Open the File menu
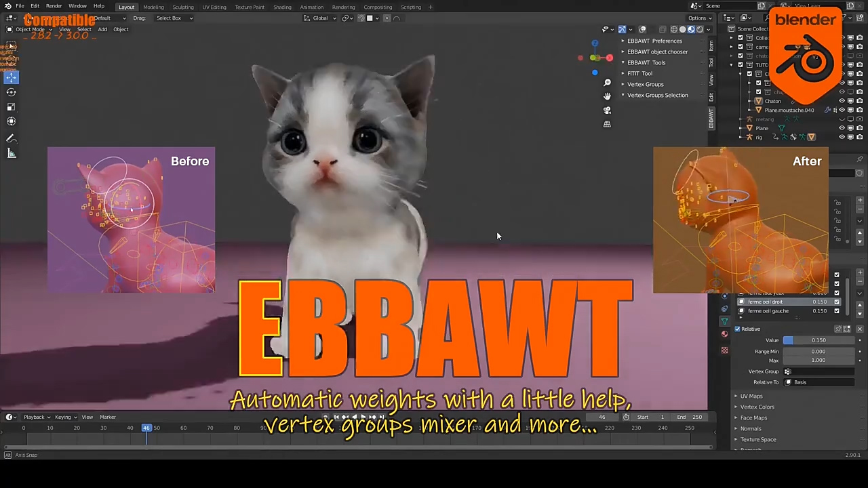The width and height of the screenshot is (868, 488). click(x=20, y=6)
